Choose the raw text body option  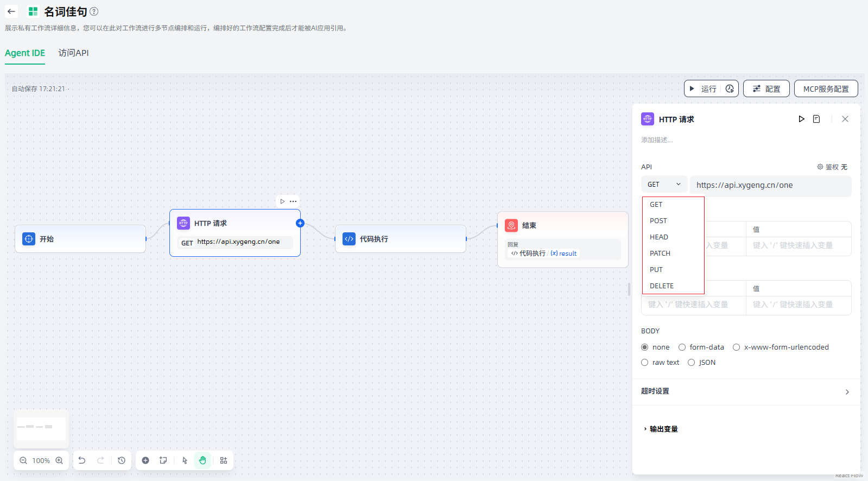(645, 363)
